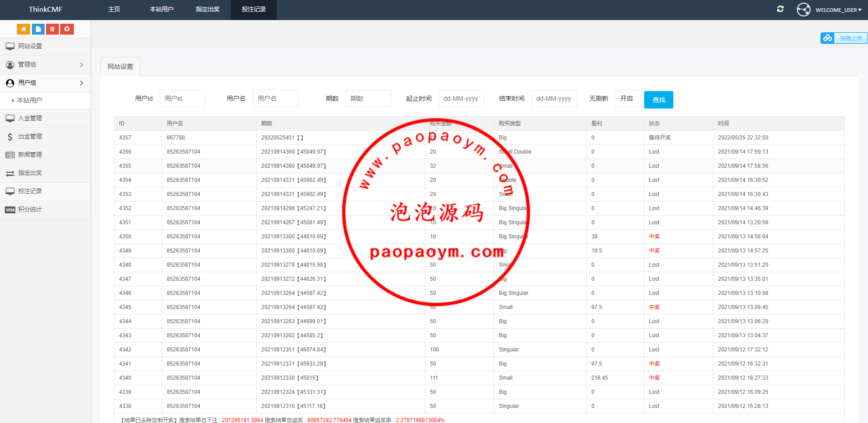This screenshot has height=423, width=868.
Task: Click profit 19.5 in row 4349
Action: pos(597,251)
